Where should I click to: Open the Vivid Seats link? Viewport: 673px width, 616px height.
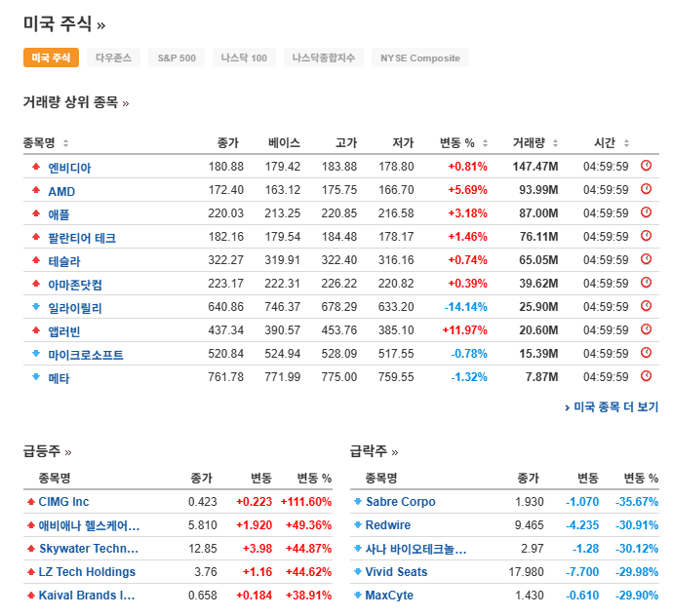click(396, 572)
